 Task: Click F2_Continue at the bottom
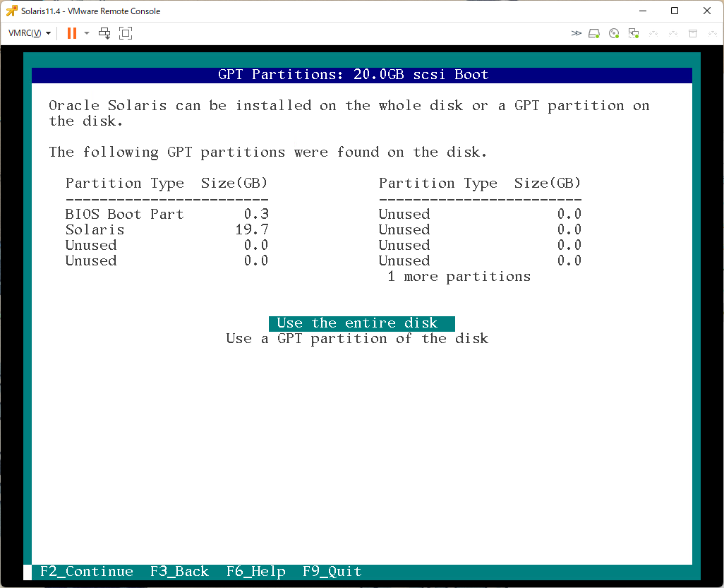point(86,571)
